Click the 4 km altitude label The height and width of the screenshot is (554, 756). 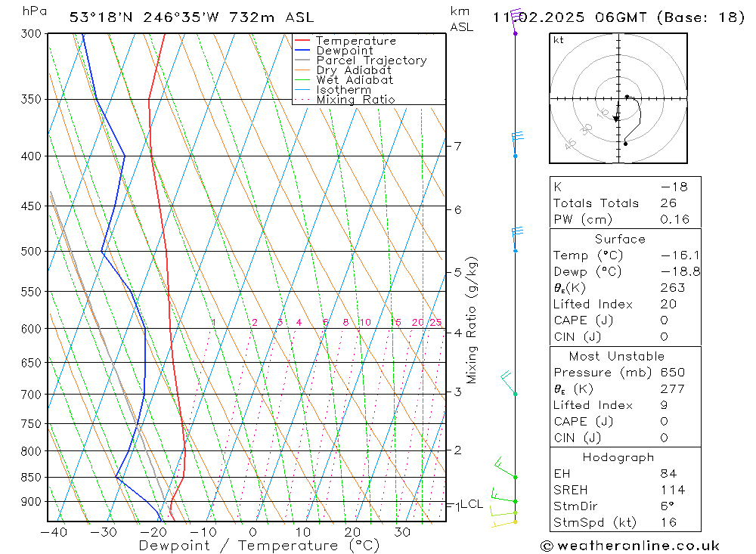(457, 333)
